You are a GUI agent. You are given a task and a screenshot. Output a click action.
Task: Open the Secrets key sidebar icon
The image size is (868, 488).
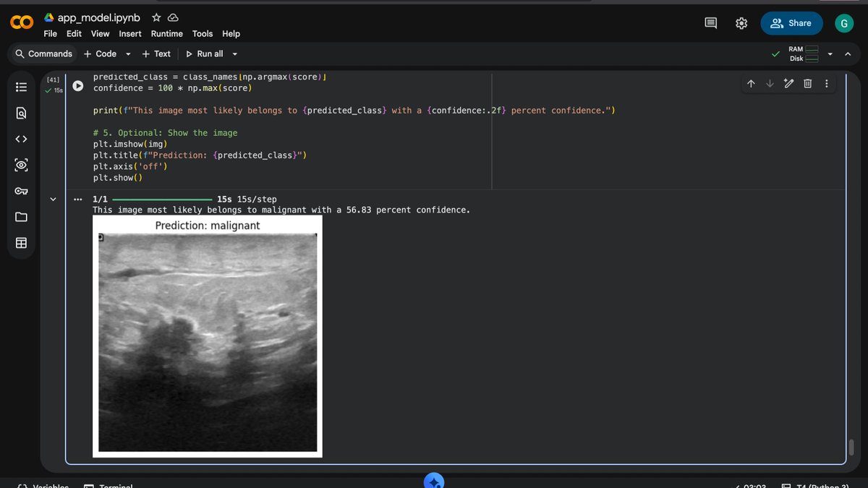21,191
